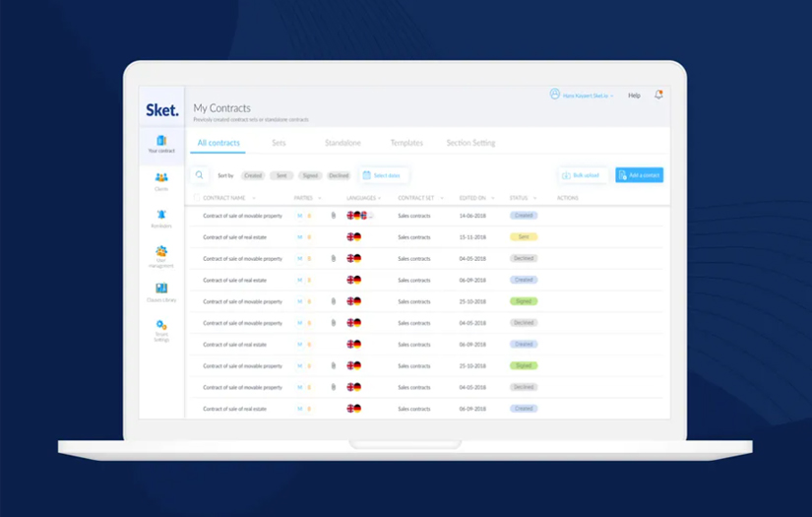The width and height of the screenshot is (812, 517).
Task: Click the date 14-06-2018
Action: [x=472, y=216]
